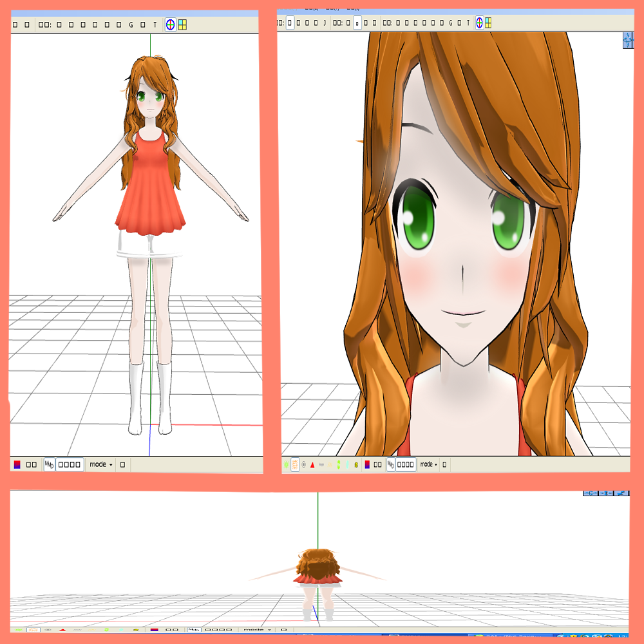
Task: Toggle the red triangle icon in bottom view
Action: pyautogui.click(x=62, y=630)
